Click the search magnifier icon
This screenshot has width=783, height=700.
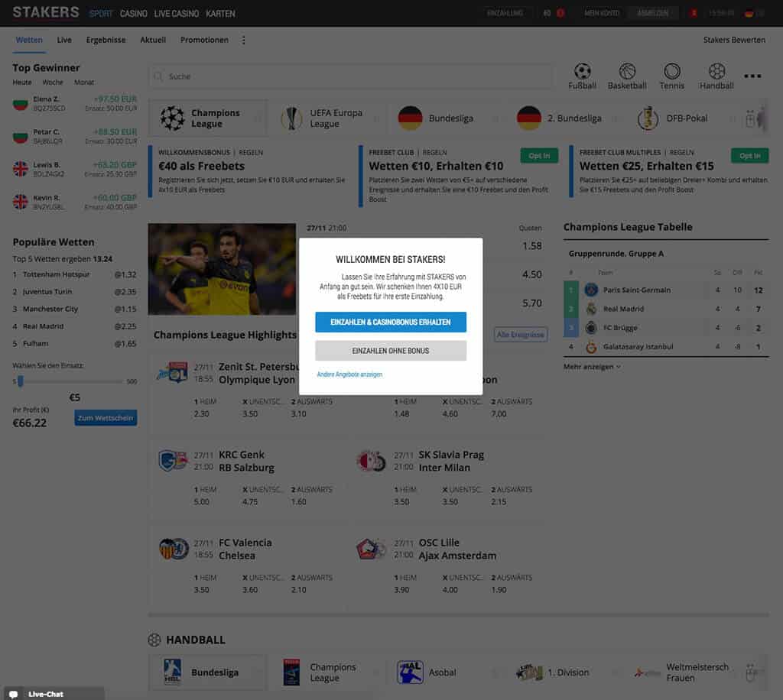[x=158, y=76]
